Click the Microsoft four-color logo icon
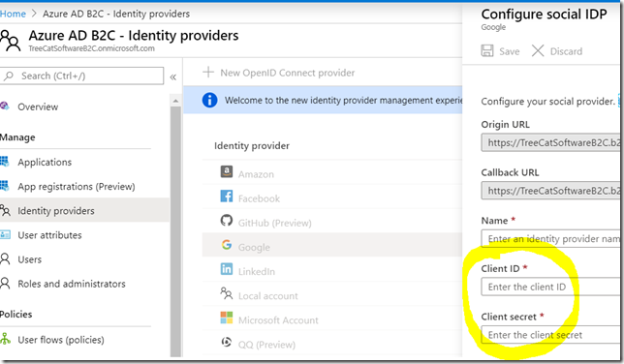Viewport: 624px width, 364px height. coord(227,318)
